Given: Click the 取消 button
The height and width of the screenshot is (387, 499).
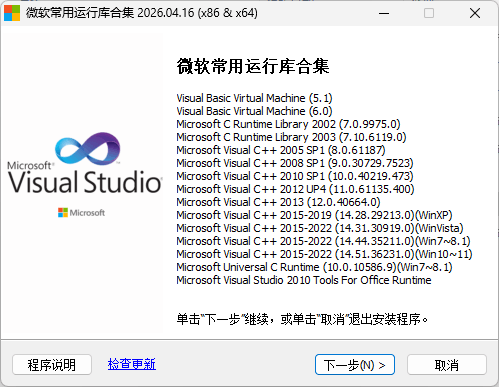Looking at the screenshot, I should 447,365.
